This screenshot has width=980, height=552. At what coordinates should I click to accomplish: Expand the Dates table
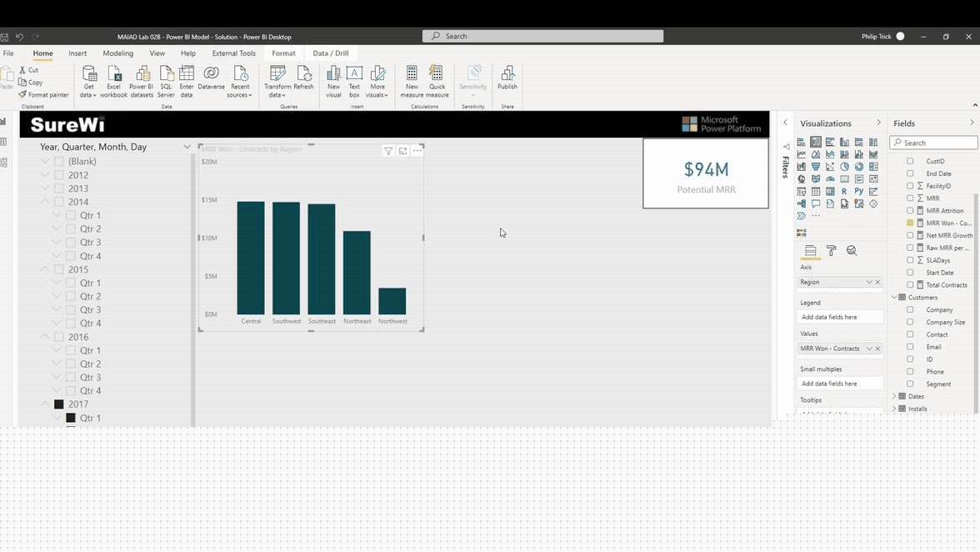(894, 396)
